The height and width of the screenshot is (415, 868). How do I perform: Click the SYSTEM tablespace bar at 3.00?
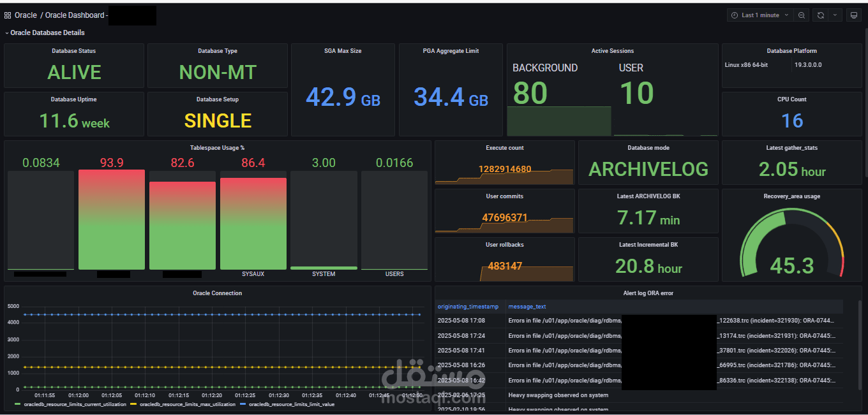(324, 219)
